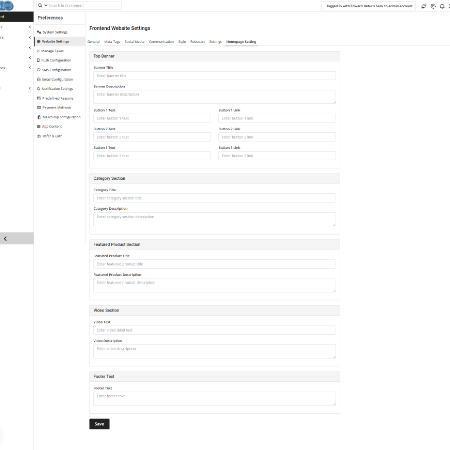Expand the last left sidebar chevron
This screenshot has height=450, width=450.
click(30, 88)
